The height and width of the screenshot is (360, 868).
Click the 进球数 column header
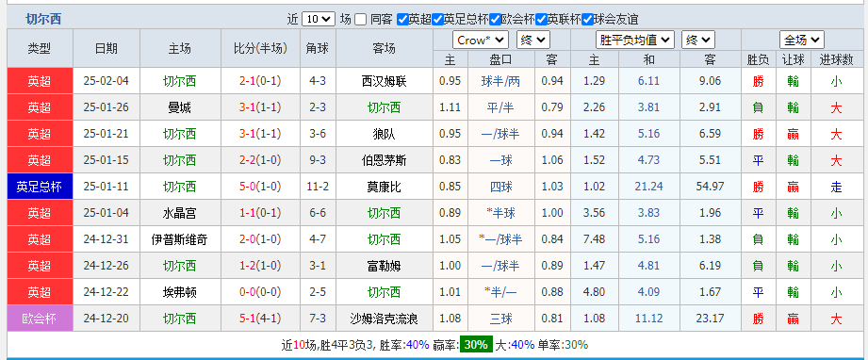pyautogui.click(x=836, y=59)
